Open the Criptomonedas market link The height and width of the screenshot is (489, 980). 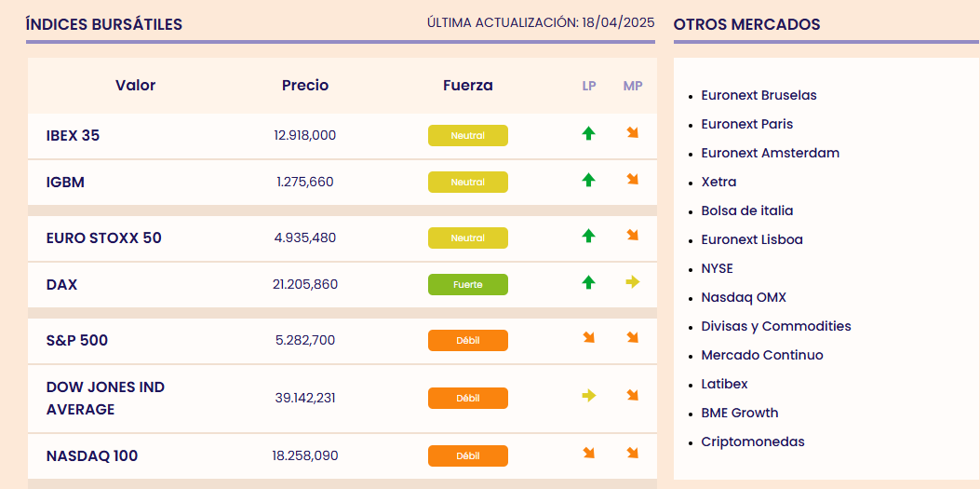click(752, 441)
